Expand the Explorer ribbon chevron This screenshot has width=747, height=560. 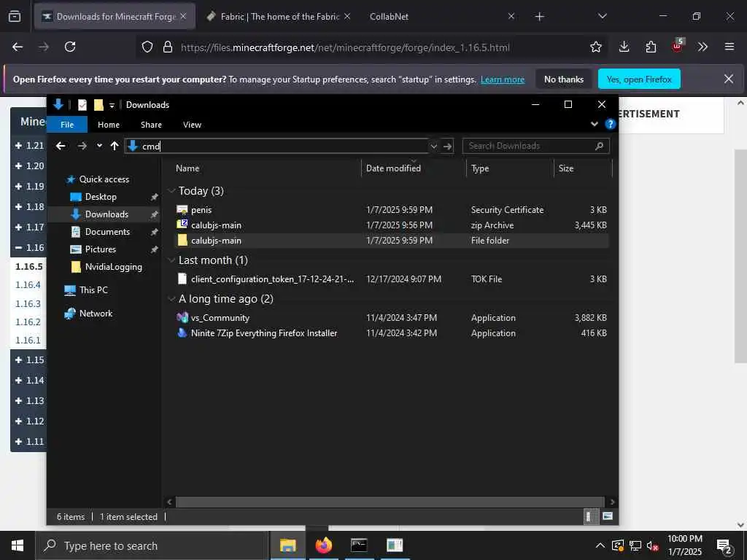[x=595, y=124]
